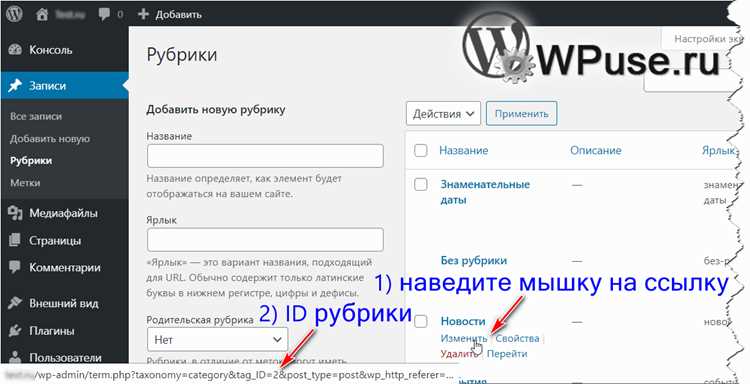Focus the Ярлык input field
Image resolution: width=750 pixels, height=384 pixels.
tap(265, 240)
